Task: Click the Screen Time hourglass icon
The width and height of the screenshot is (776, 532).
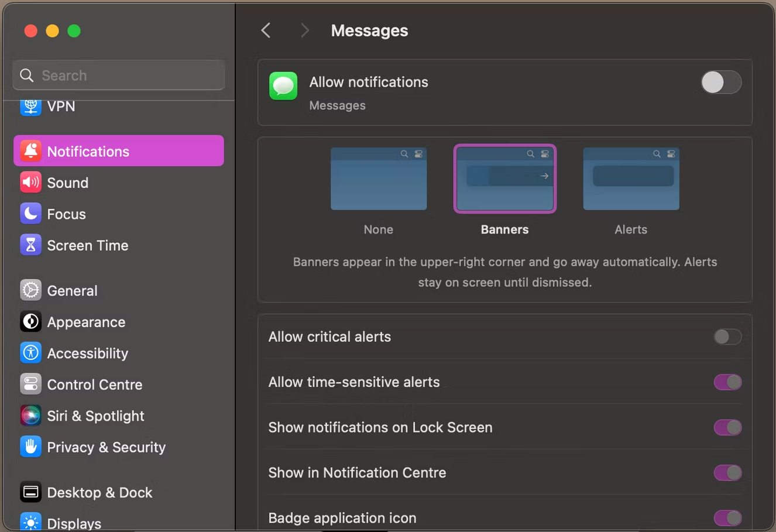Action: (30, 245)
